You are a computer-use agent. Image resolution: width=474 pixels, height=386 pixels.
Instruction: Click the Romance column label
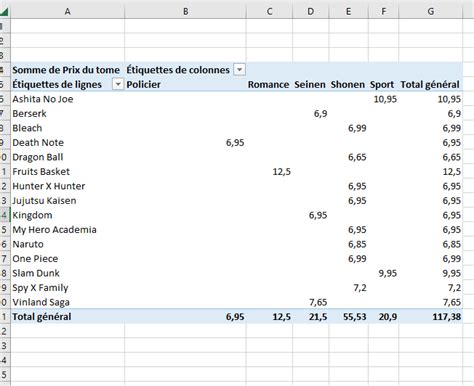click(x=268, y=85)
